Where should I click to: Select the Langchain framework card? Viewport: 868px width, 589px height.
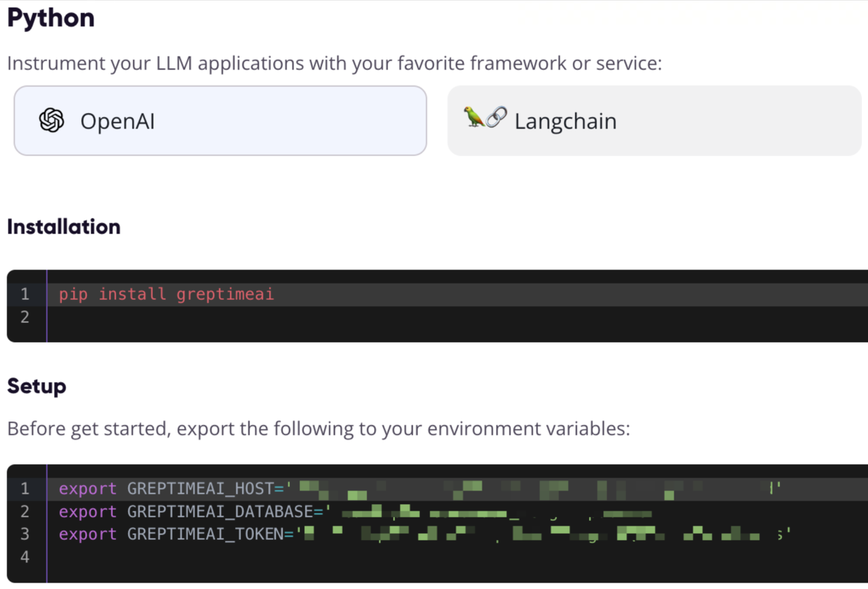point(654,120)
